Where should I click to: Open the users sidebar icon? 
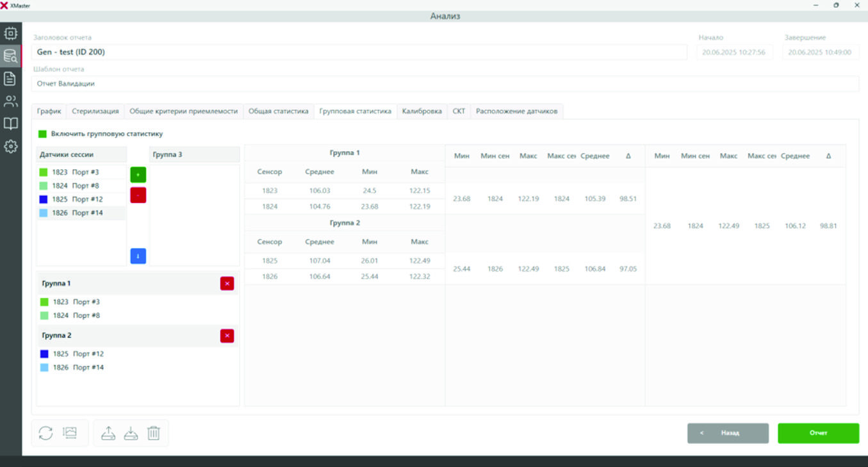[10, 101]
